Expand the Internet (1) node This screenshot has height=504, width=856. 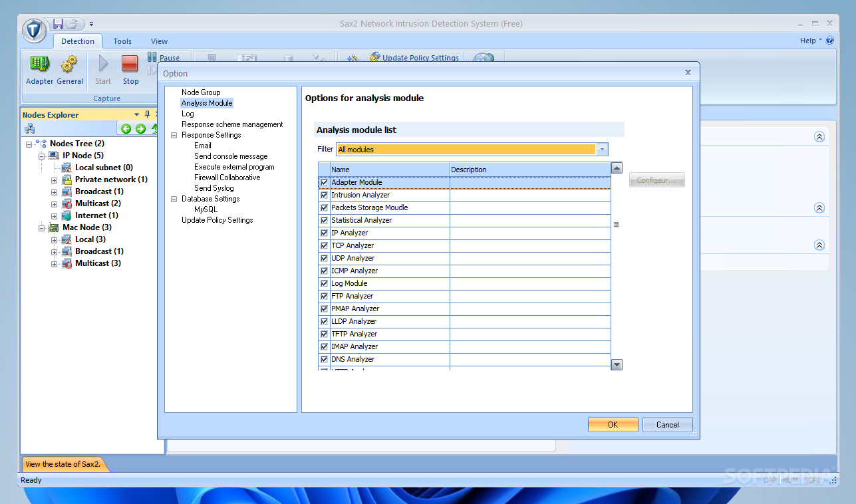[x=54, y=215]
